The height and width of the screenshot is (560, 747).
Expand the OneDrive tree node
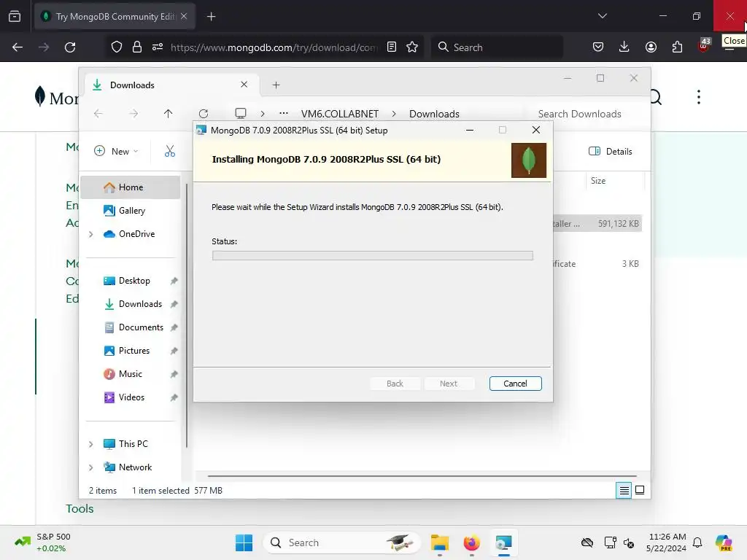pyautogui.click(x=90, y=234)
